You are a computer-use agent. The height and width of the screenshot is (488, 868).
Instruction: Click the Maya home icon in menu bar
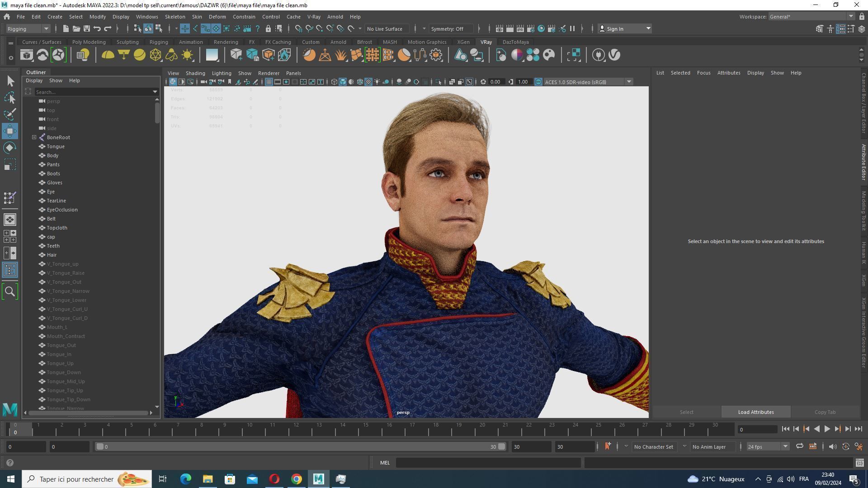click(7, 17)
